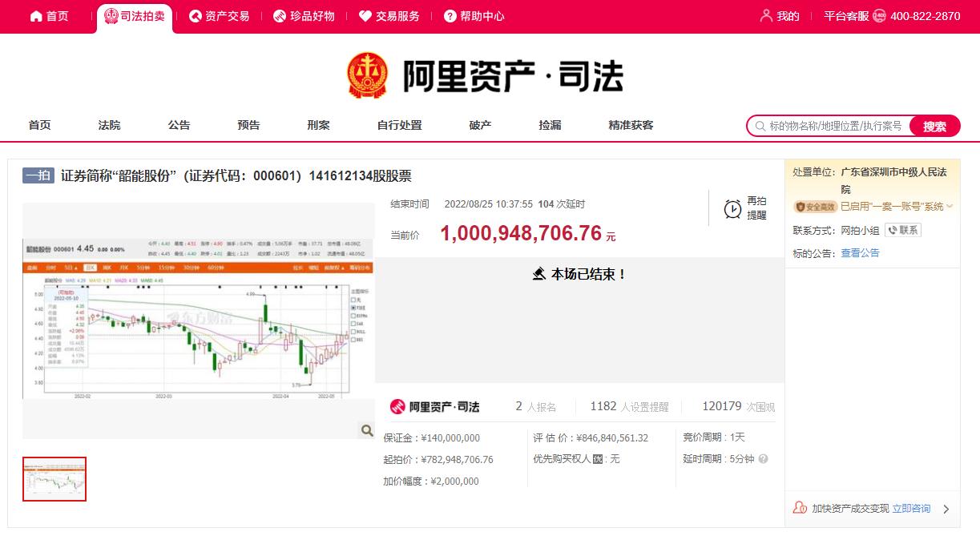The height and width of the screenshot is (536, 980).
Task: Click the 120179 次围观 count
Action: (738, 407)
